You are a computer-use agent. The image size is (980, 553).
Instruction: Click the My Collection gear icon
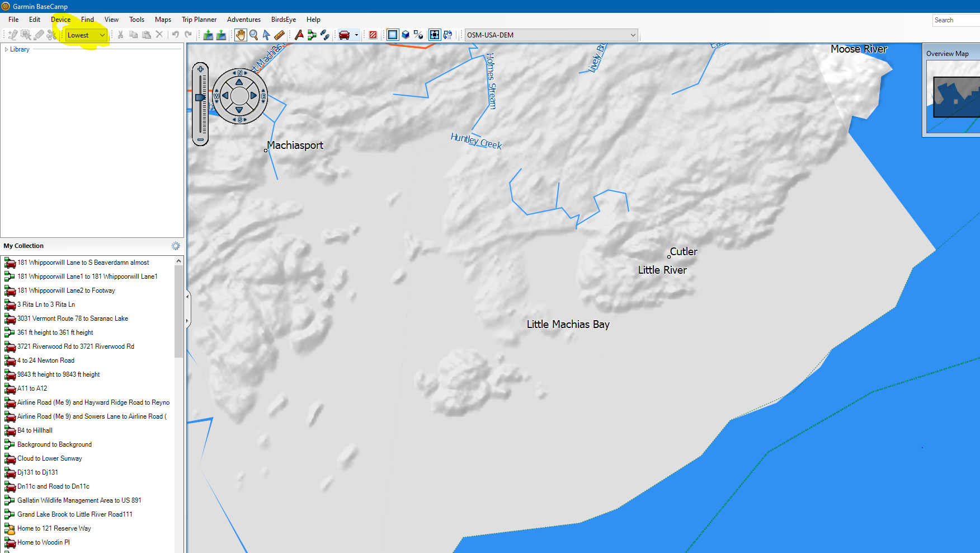(x=176, y=246)
